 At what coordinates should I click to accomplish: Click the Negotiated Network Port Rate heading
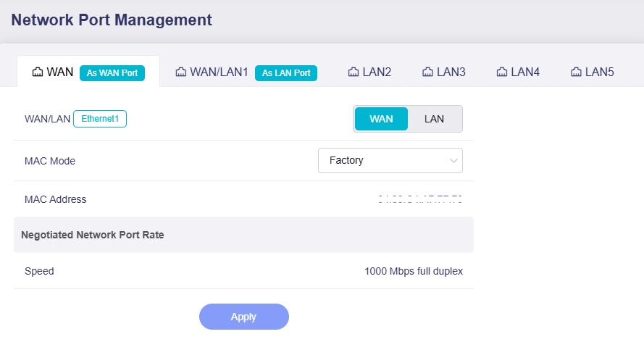point(93,235)
